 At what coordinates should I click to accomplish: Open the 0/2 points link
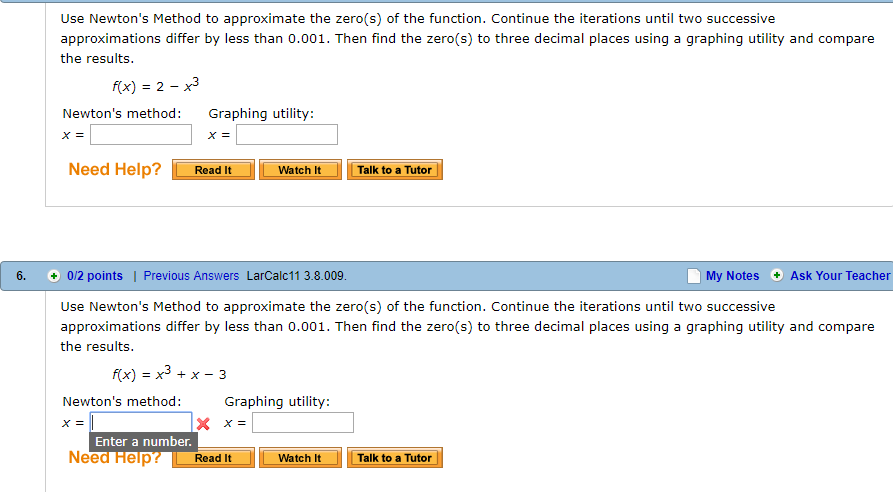[x=95, y=276]
